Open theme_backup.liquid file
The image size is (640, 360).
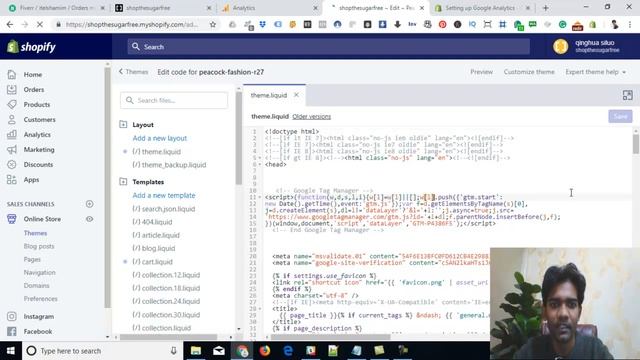tap(169, 165)
